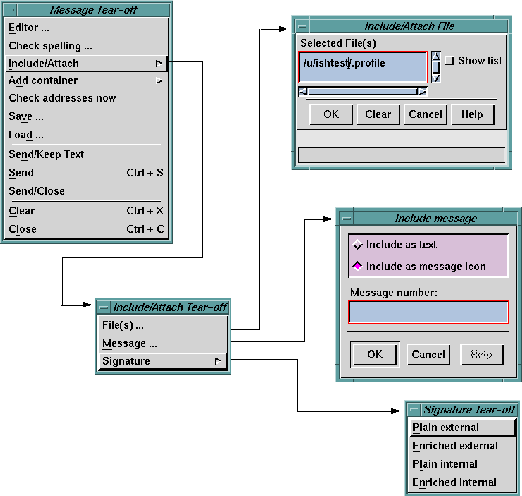Click Clear button in Include/Attach File
522x496 pixels.
pyautogui.click(x=378, y=114)
